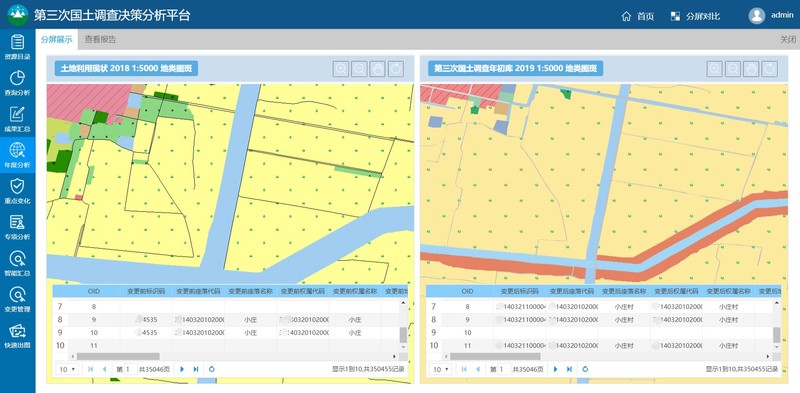Expand page size dropdown in right table
800x393 pixels.
[440, 369]
